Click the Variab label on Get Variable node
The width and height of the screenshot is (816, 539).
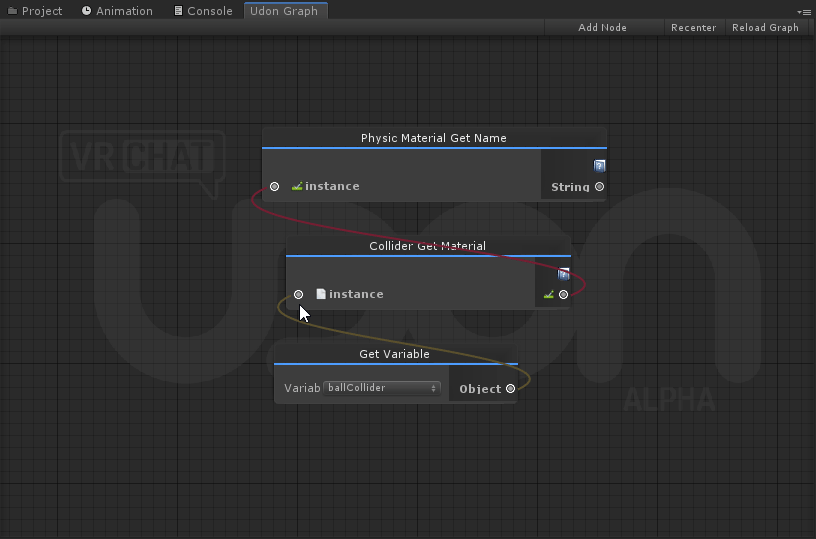pyautogui.click(x=302, y=388)
